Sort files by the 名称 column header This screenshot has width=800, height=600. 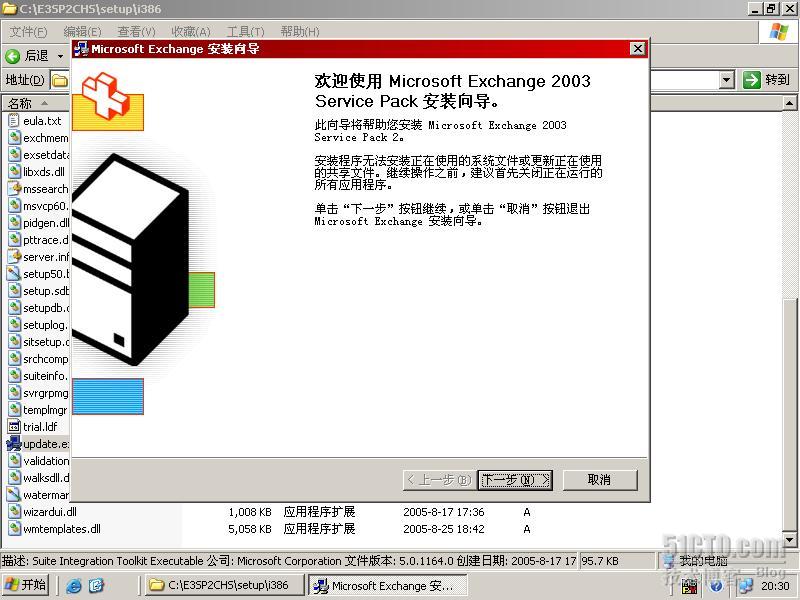click(35, 104)
